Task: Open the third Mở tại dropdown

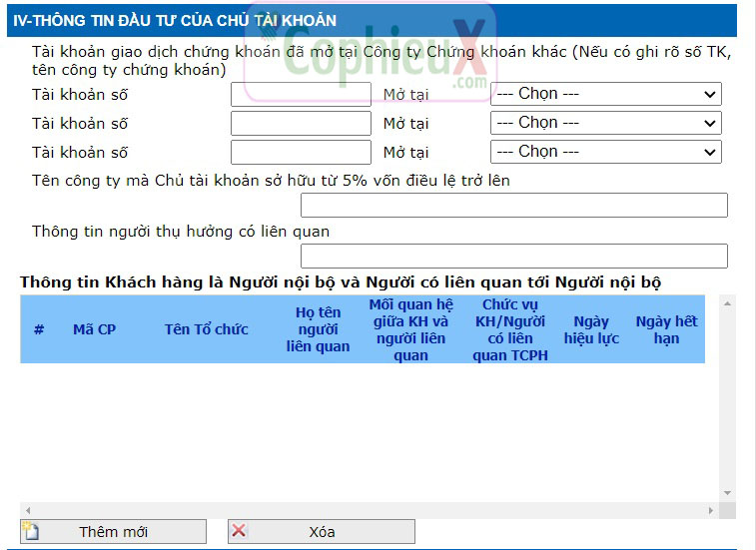Action: [605, 152]
